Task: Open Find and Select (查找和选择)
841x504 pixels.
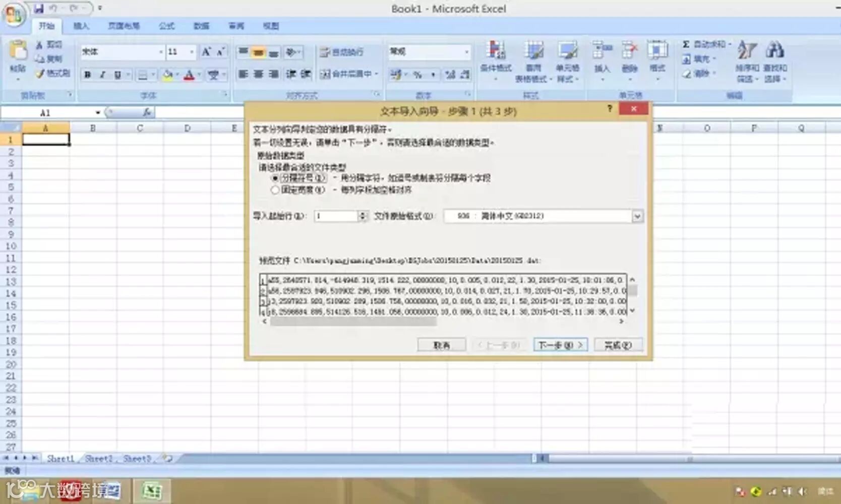Action: (775, 61)
